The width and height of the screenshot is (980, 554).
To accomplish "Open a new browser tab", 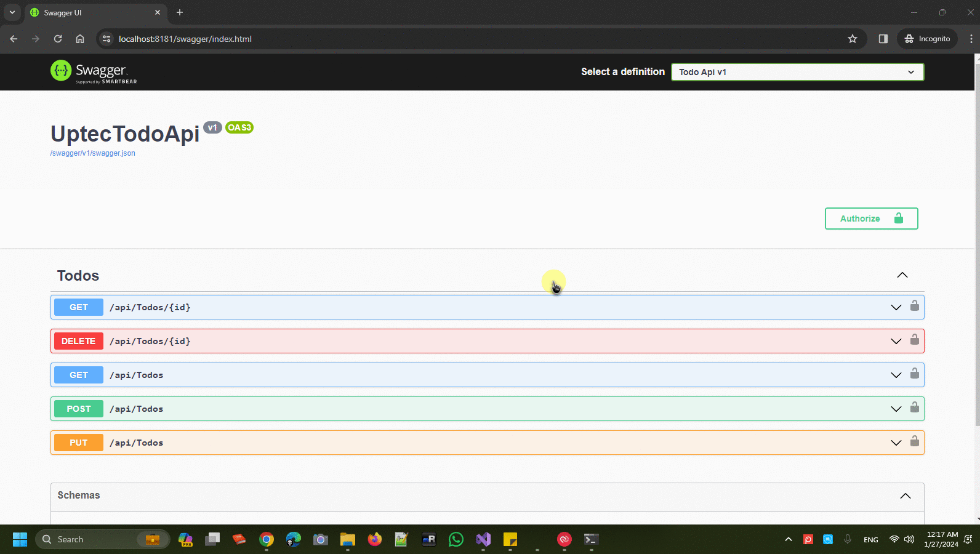I will [180, 12].
